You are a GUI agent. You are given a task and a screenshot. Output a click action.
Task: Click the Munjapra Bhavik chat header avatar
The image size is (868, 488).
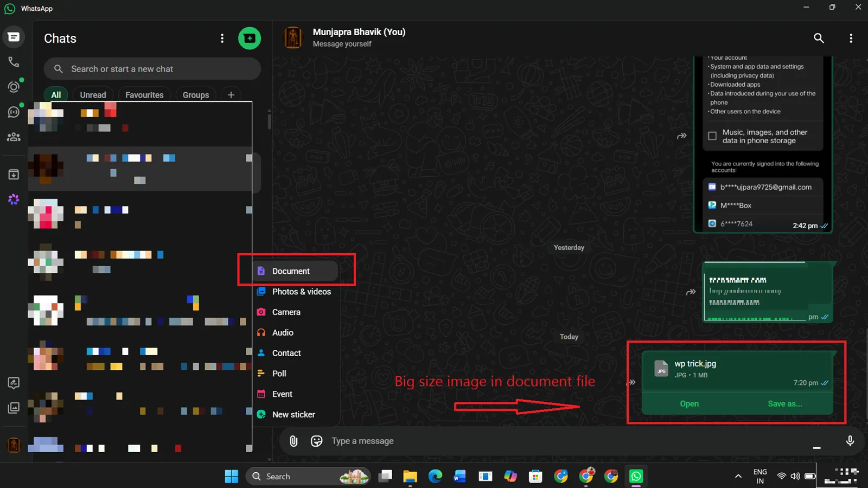click(x=293, y=37)
